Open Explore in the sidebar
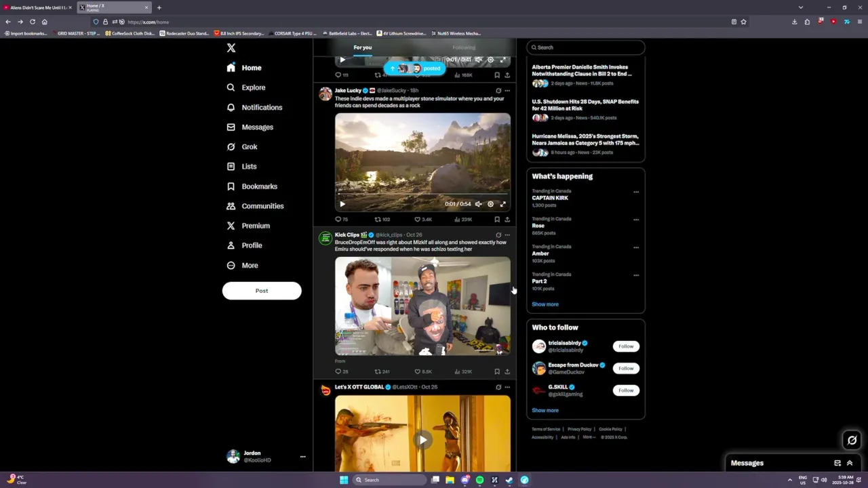 pyautogui.click(x=246, y=87)
